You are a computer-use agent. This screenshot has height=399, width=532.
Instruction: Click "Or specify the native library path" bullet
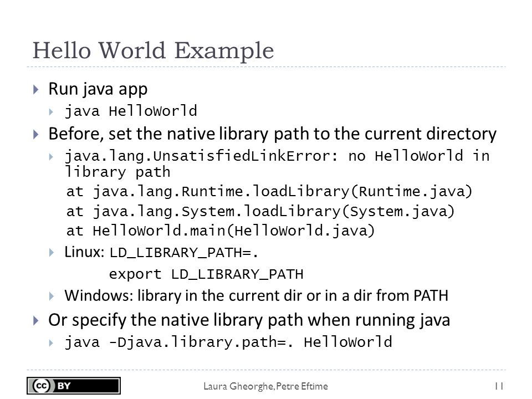[x=249, y=320]
